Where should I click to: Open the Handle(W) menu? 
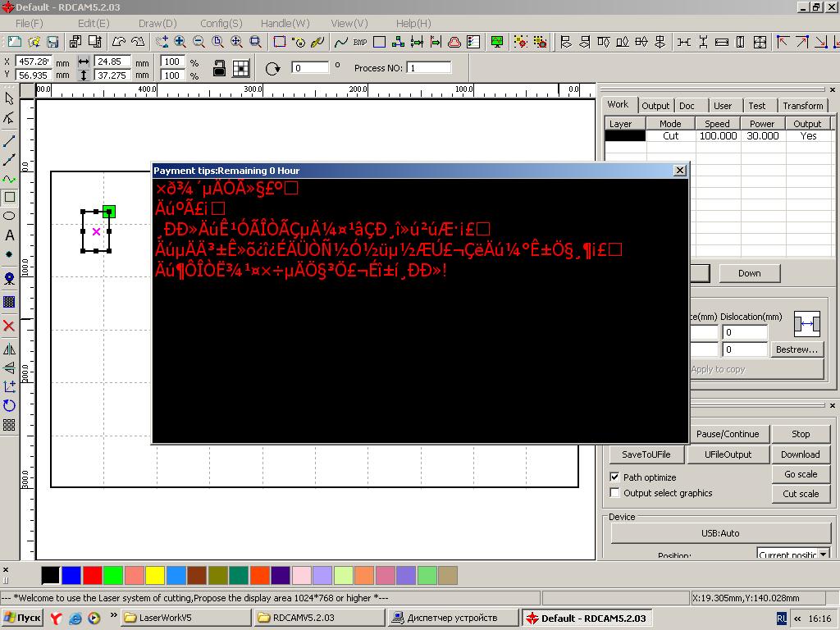click(x=285, y=23)
